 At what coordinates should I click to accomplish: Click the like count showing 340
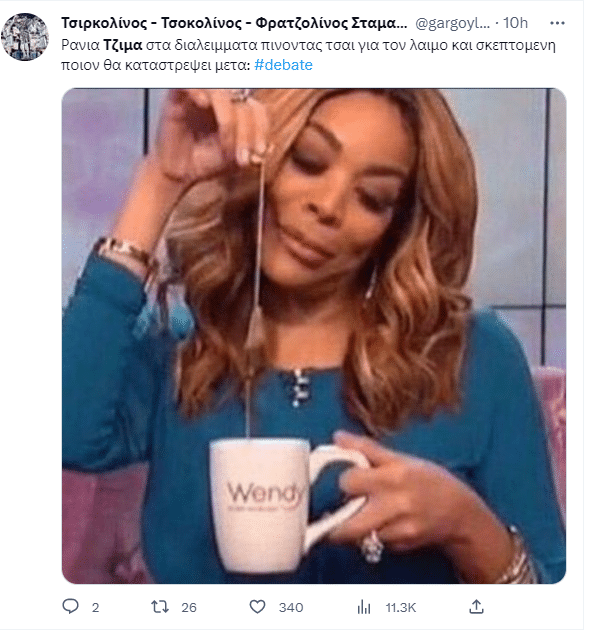click(x=291, y=608)
